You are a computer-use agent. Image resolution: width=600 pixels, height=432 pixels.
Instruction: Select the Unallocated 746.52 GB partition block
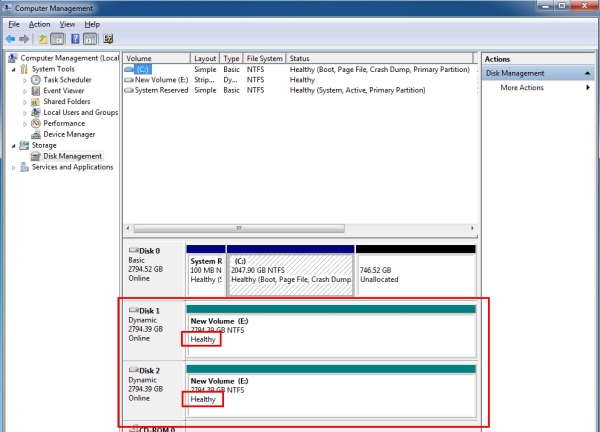(x=415, y=270)
